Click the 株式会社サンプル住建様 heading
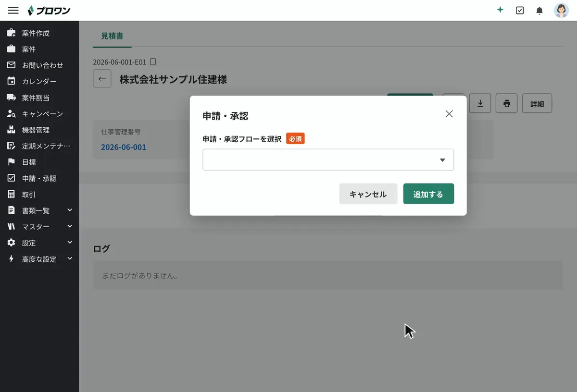Viewport: 577px width, 392px height. point(174,79)
